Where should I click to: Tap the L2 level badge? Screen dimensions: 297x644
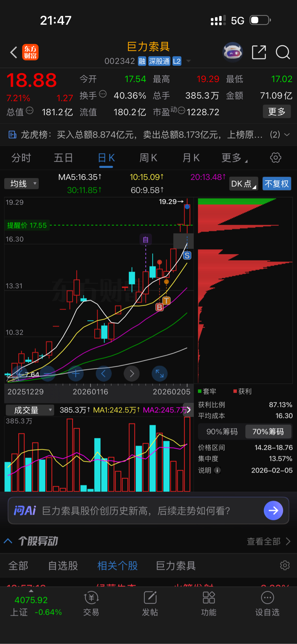tap(177, 61)
